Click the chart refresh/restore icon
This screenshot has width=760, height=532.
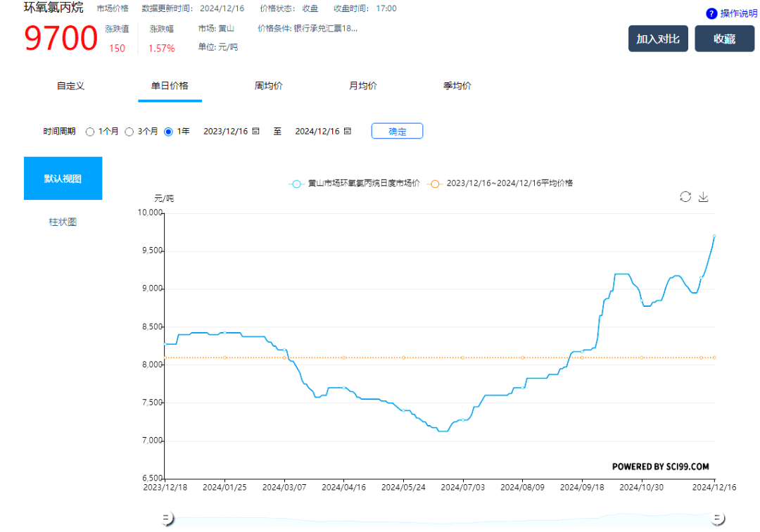(x=685, y=197)
